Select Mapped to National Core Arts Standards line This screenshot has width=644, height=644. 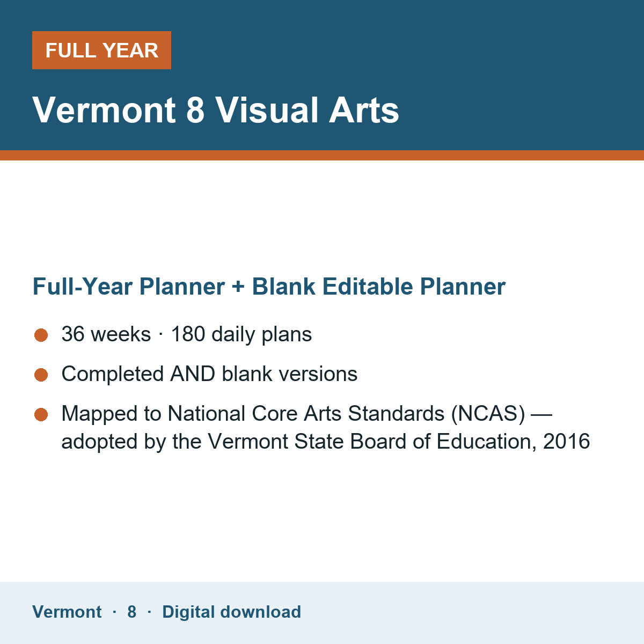click(306, 414)
